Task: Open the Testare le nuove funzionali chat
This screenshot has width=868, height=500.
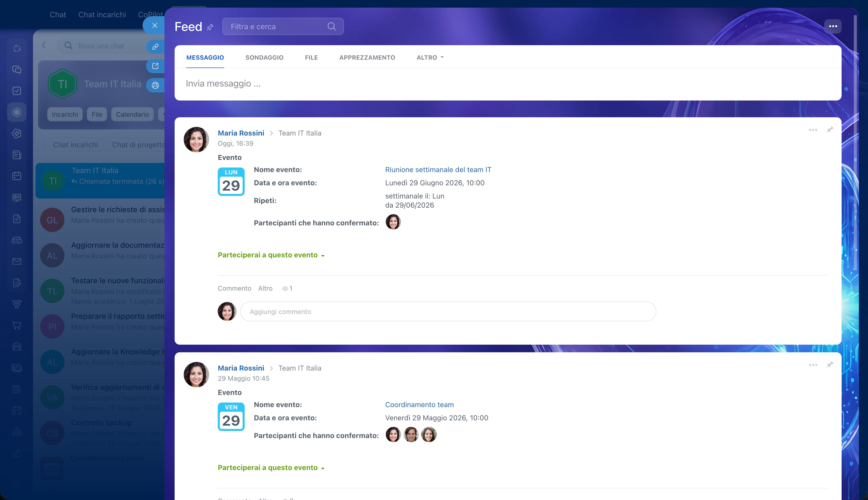Action: 100,291
